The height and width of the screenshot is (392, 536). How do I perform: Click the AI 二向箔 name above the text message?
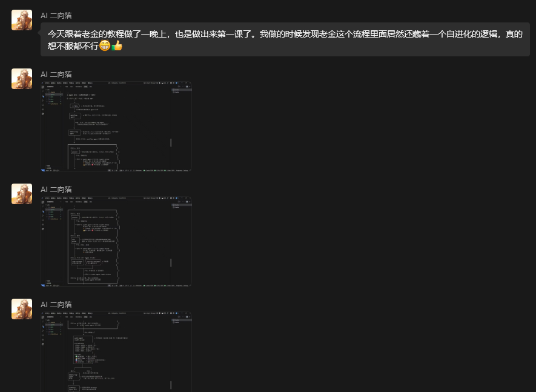[x=56, y=15]
